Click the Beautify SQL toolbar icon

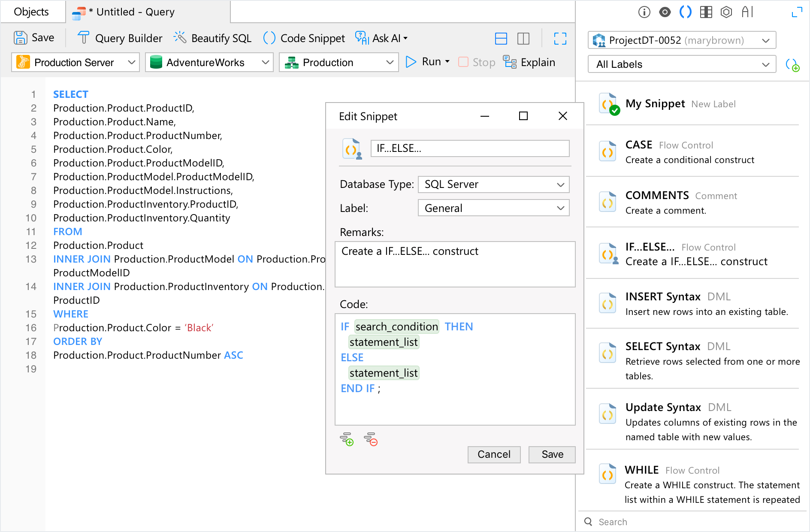[180, 38]
